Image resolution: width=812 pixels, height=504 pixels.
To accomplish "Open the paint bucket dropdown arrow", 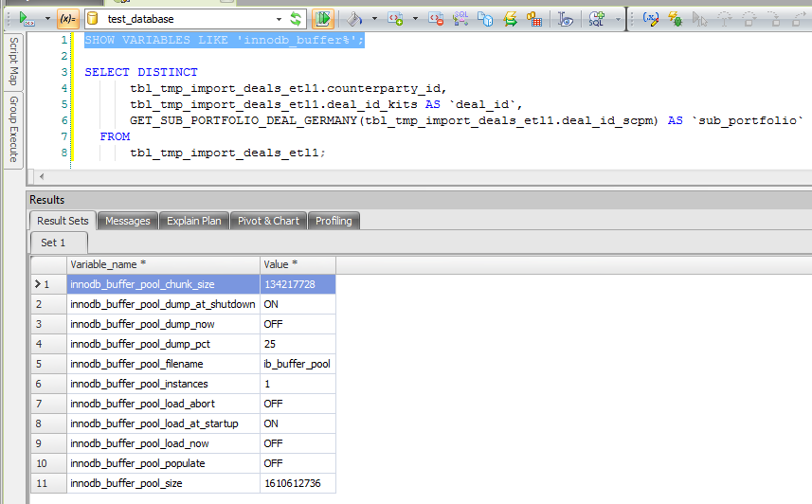I will 374,18.
